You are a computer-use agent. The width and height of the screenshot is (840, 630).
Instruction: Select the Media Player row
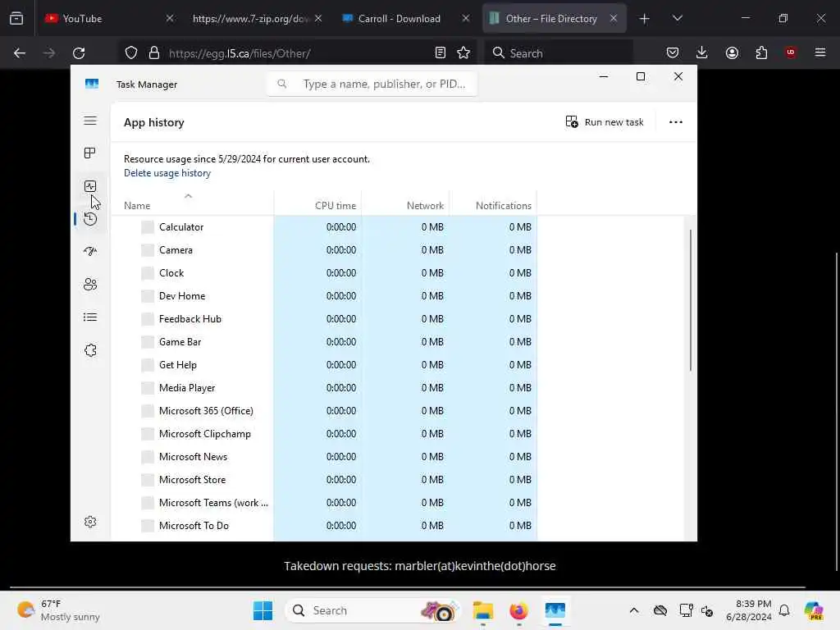[325, 388]
